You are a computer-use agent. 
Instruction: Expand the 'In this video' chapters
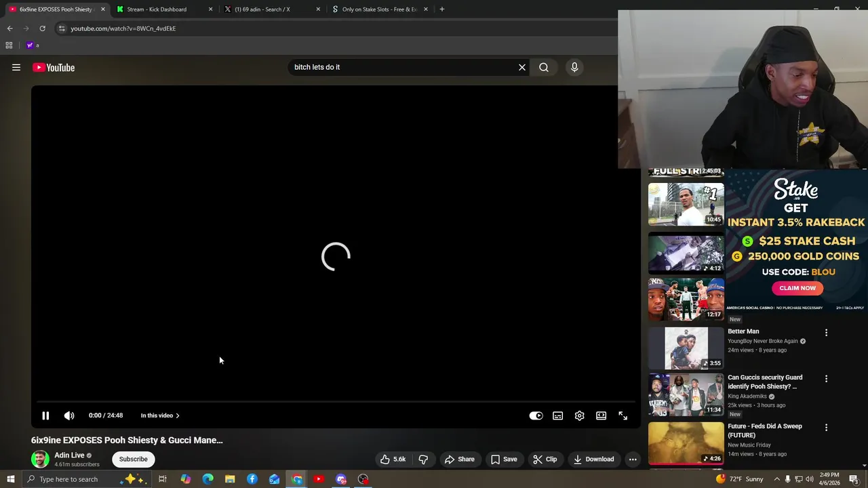tap(160, 415)
